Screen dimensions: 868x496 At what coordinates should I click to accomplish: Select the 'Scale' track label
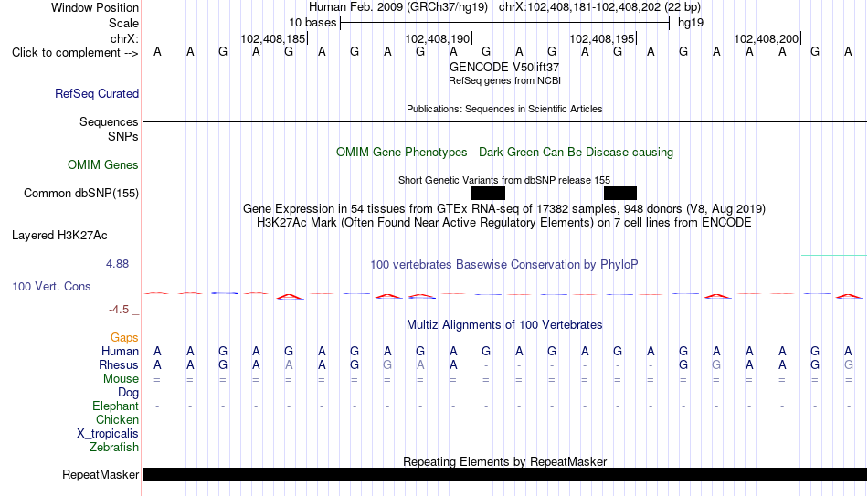tap(123, 23)
